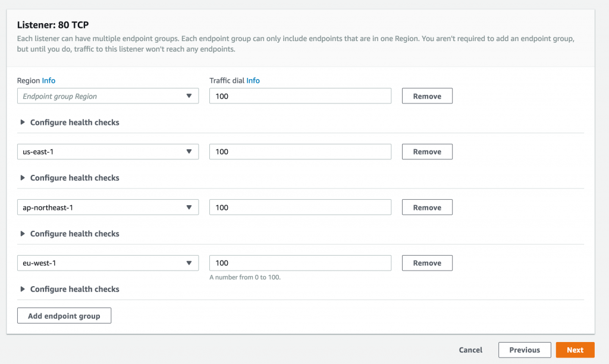This screenshot has height=364, width=609.
Task: Click the Region Info link
Action: (49, 80)
